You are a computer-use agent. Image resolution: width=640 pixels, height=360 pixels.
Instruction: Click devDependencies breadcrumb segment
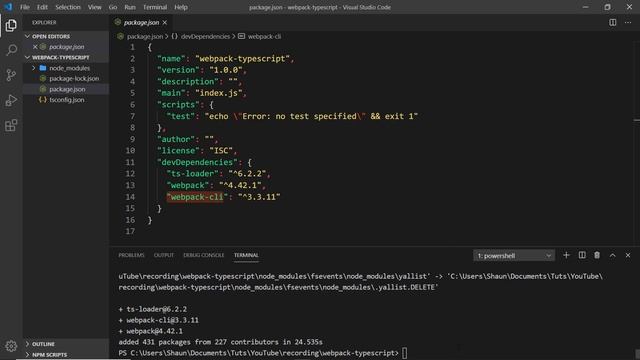point(205,36)
